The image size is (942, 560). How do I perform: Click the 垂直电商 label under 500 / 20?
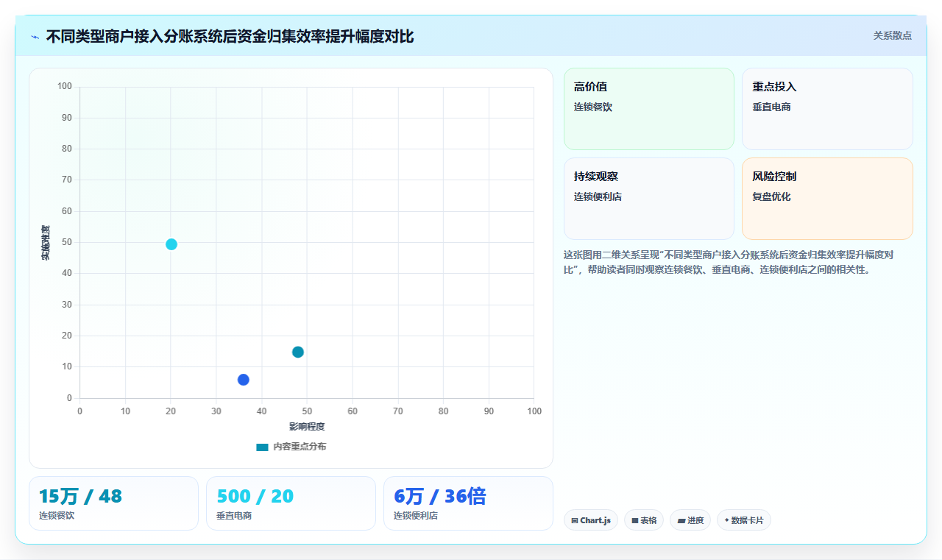coord(234,516)
